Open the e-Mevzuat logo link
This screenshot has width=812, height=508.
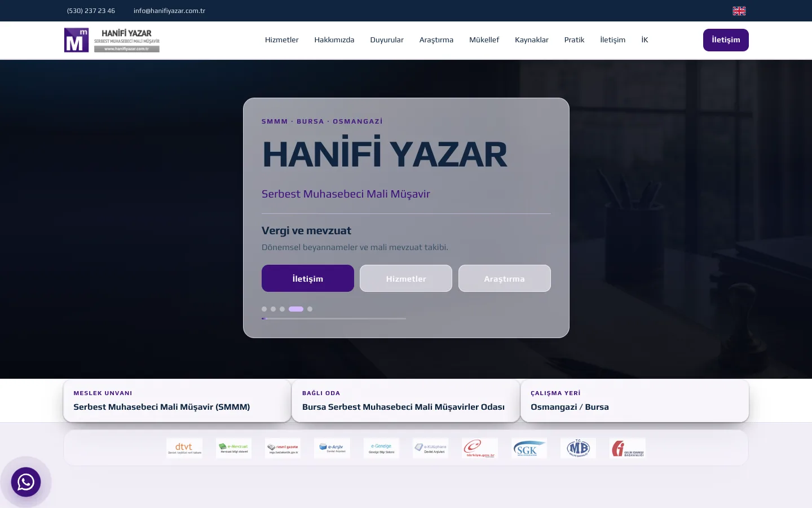pyautogui.click(x=233, y=448)
